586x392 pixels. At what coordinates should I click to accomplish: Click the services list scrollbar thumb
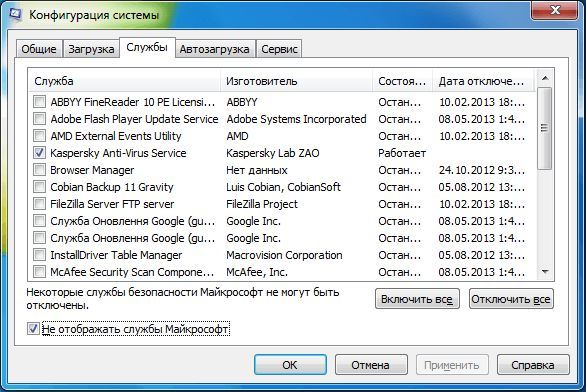pyautogui.click(x=545, y=128)
